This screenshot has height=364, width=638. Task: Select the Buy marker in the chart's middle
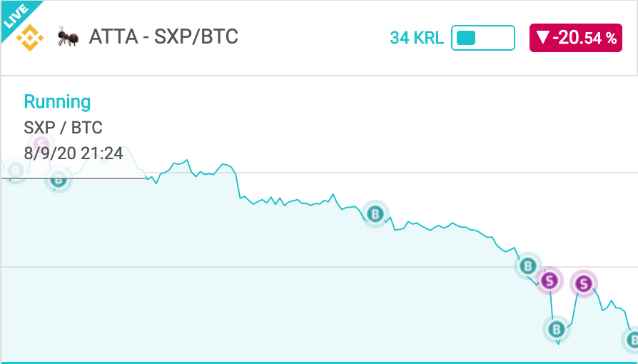point(375,213)
